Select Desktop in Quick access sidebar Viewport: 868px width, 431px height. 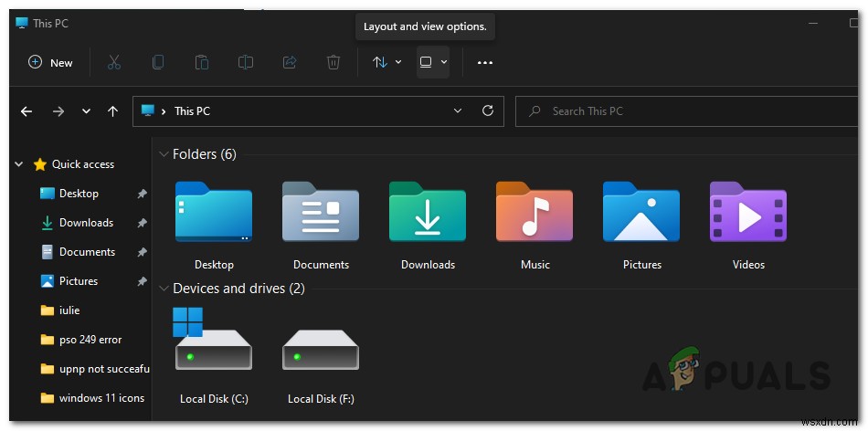(x=79, y=194)
